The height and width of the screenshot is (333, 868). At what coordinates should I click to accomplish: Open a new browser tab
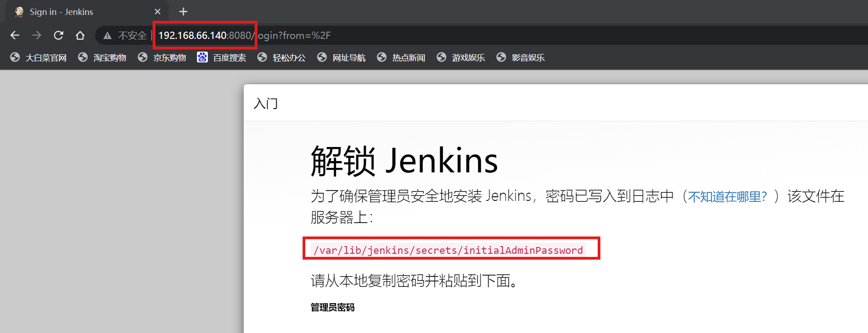183,12
